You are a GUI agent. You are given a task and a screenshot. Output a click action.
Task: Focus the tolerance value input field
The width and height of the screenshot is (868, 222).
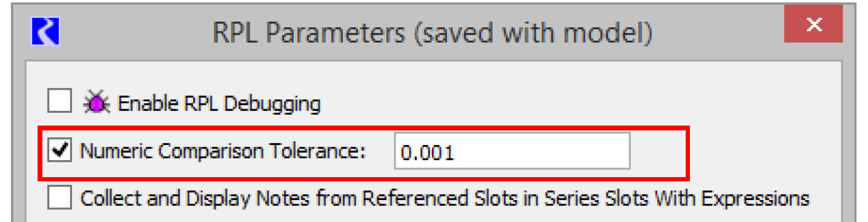[512, 152]
